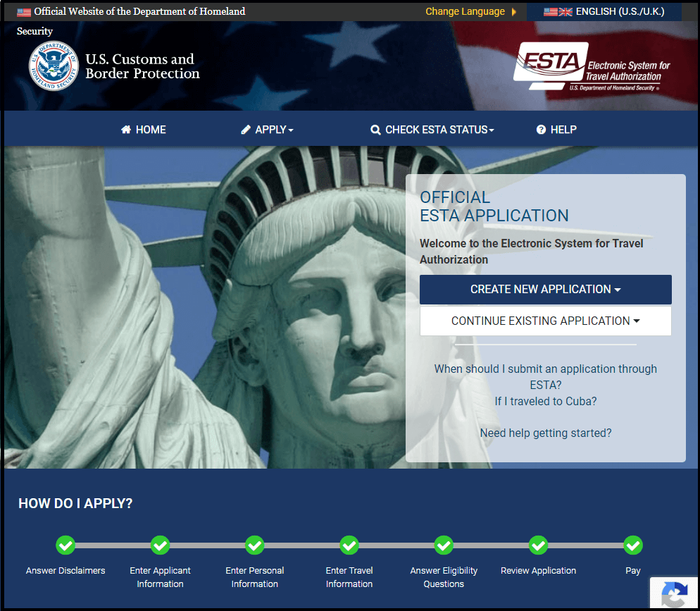Screen dimensions: 700x611
Task: Click the house icon next to HOME
Action: 126,130
